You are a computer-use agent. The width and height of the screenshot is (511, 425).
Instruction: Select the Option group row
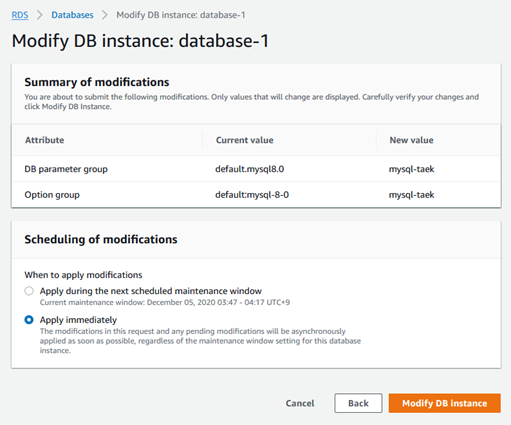(256, 195)
